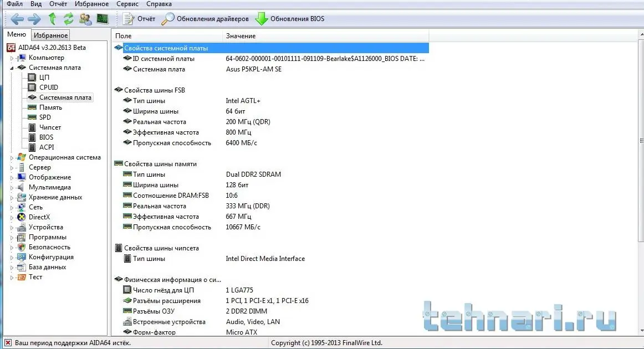644x349 pixels.
Task: Expand the Хранение данных tree node
Action: click(x=12, y=198)
